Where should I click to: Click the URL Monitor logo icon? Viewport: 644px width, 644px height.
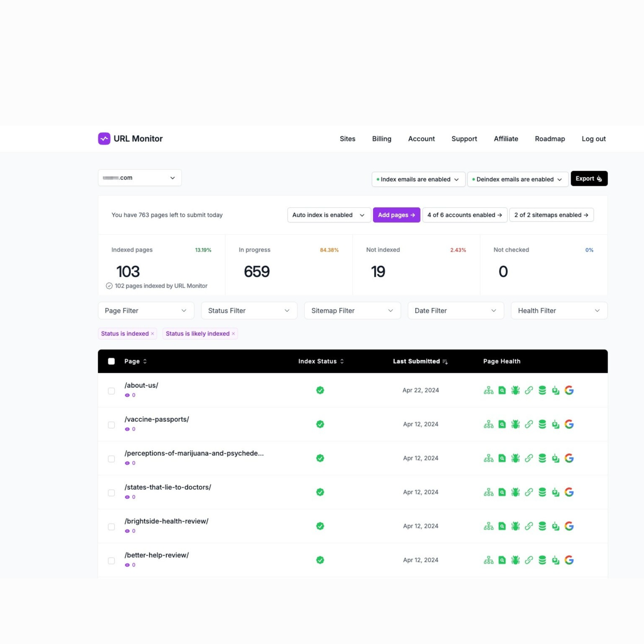click(x=104, y=139)
